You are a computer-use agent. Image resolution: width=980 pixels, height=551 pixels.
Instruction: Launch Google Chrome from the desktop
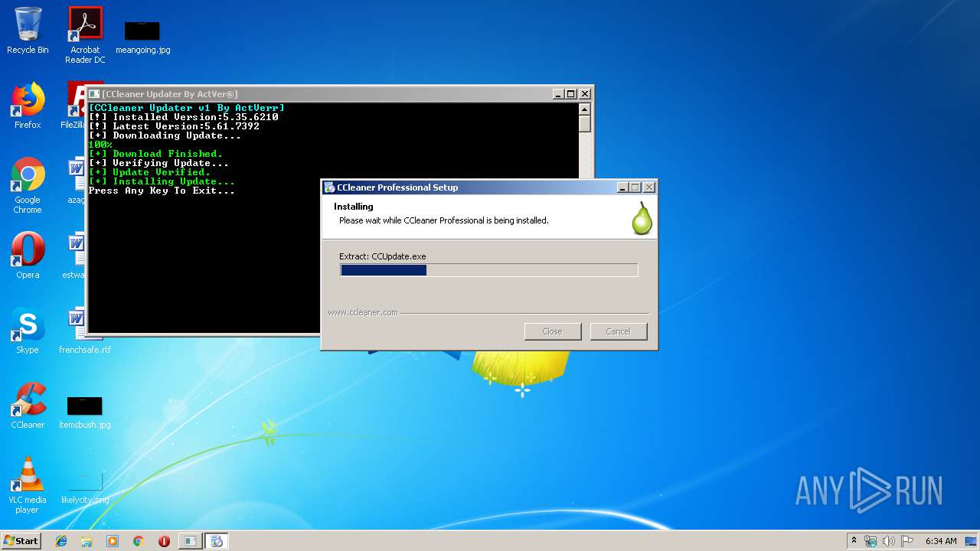click(28, 185)
